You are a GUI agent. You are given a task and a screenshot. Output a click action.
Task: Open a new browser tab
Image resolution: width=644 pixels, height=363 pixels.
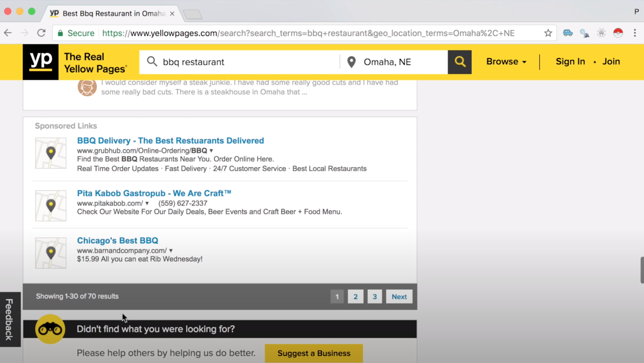click(193, 15)
